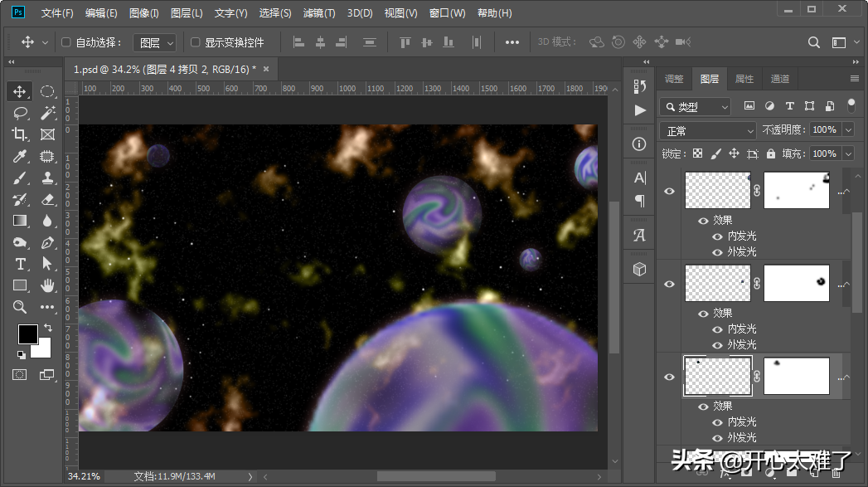Open the blend mode 正常 dropdown

tap(709, 131)
